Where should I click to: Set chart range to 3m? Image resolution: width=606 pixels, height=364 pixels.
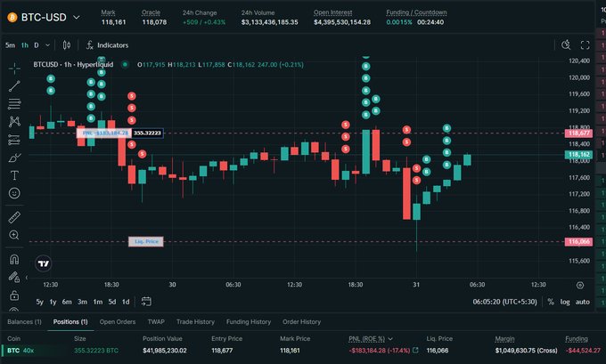[82, 302]
